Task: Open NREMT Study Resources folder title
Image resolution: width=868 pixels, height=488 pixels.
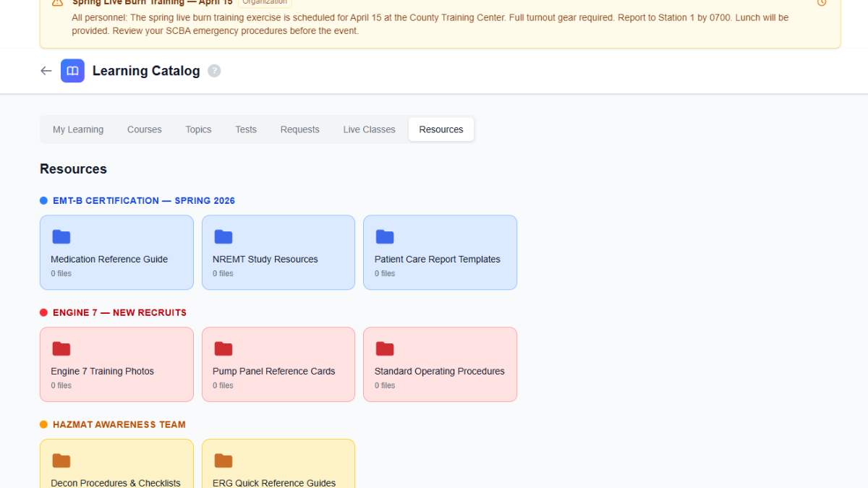Action: [x=265, y=260]
